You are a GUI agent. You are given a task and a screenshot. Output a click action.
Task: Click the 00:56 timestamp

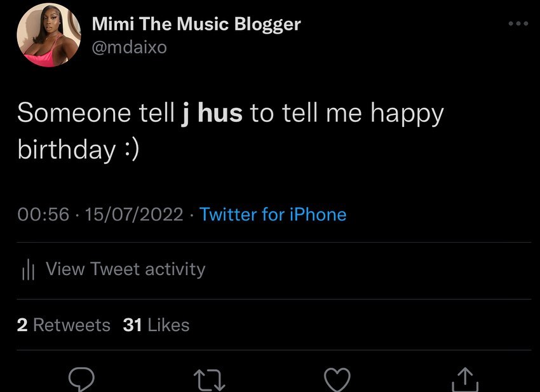coord(43,214)
